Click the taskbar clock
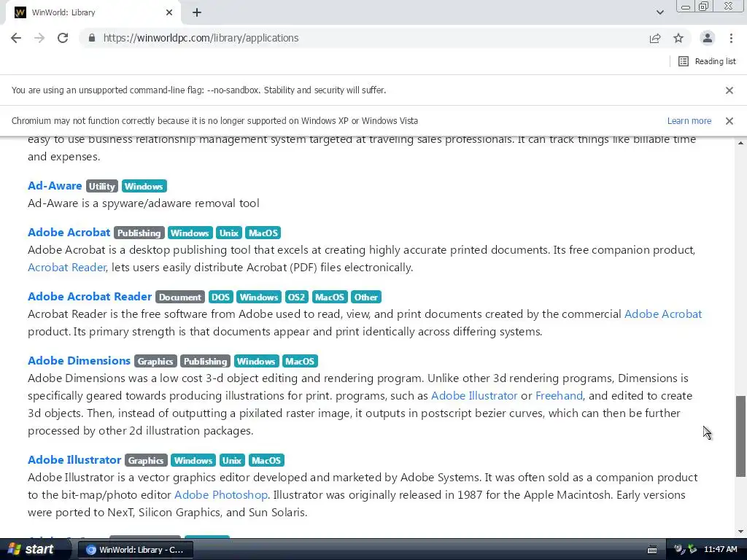This screenshot has width=747, height=560. [x=720, y=550]
